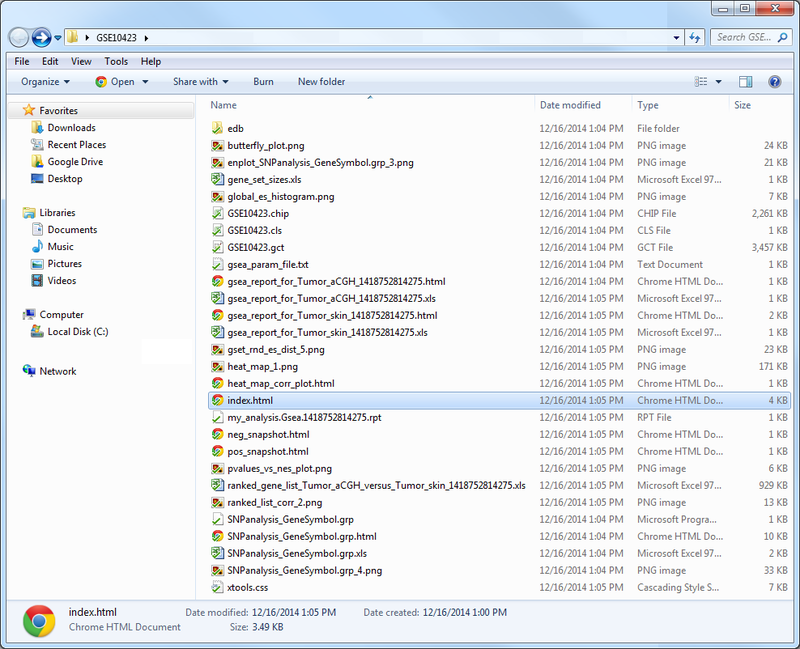The image size is (800, 649).
Task: Click the Forward navigation arrow button
Action: (x=41, y=37)
